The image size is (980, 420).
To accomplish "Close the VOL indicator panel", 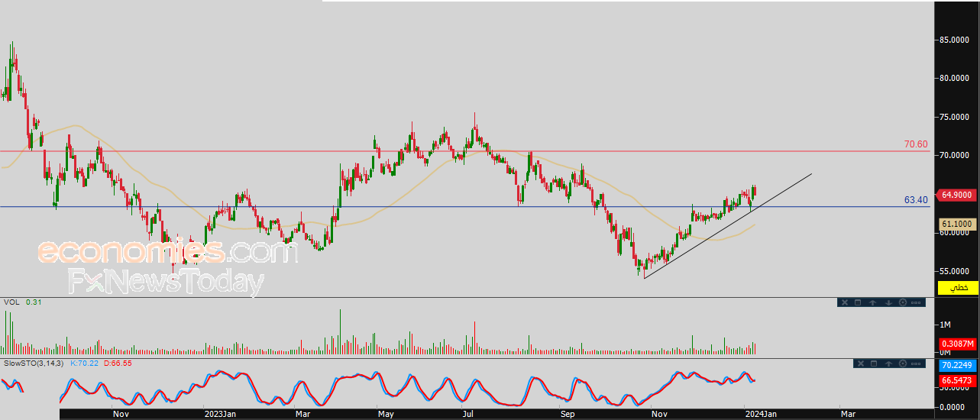I will coord(845,302).
